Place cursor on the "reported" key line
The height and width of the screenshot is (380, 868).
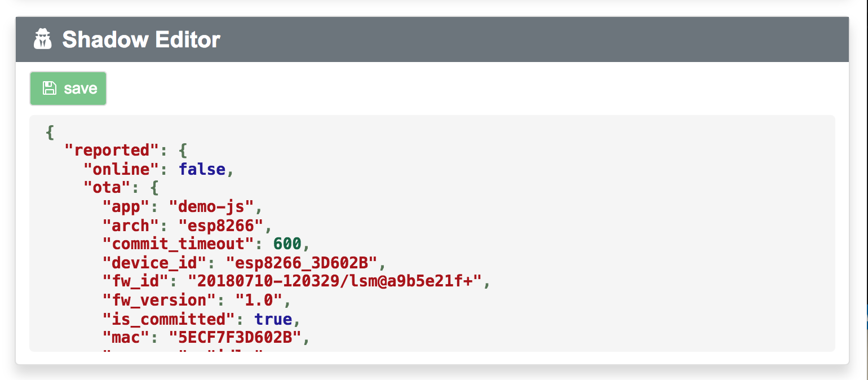125,151
